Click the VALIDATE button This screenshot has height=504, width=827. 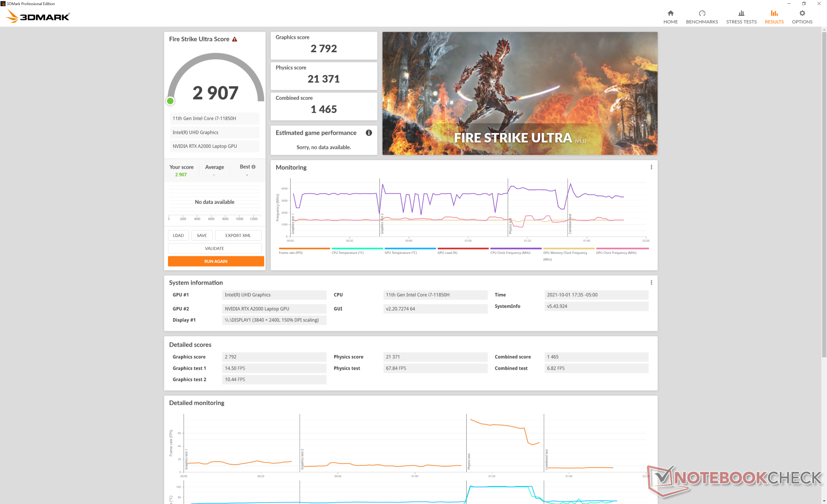click(215, 249)
